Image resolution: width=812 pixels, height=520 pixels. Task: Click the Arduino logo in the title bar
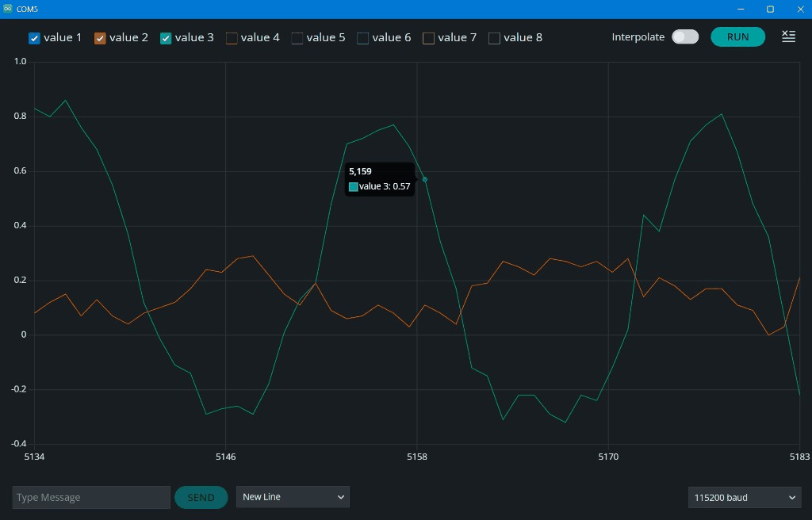[x=7, y=9]
